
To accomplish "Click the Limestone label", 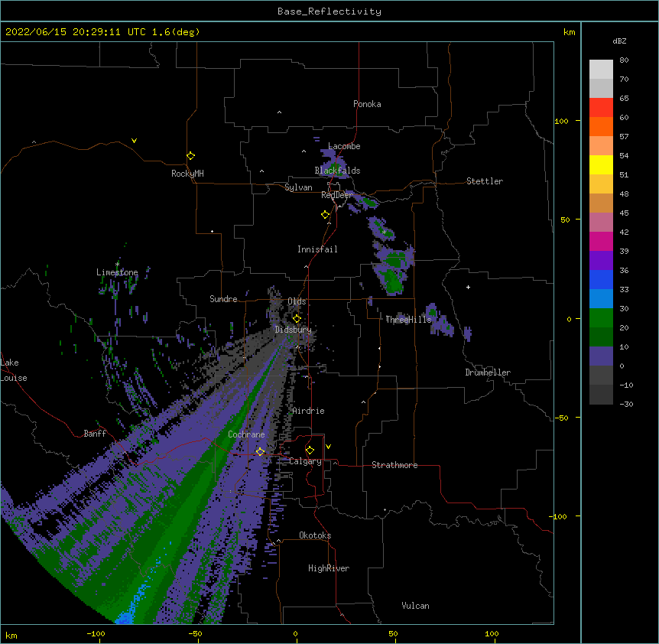I will (117, 272).
